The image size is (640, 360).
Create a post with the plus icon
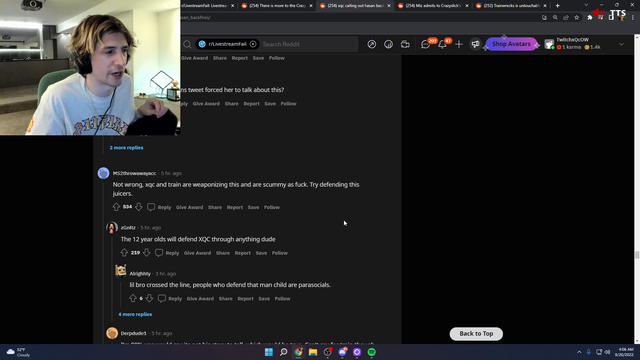click(x=459, y=44)
